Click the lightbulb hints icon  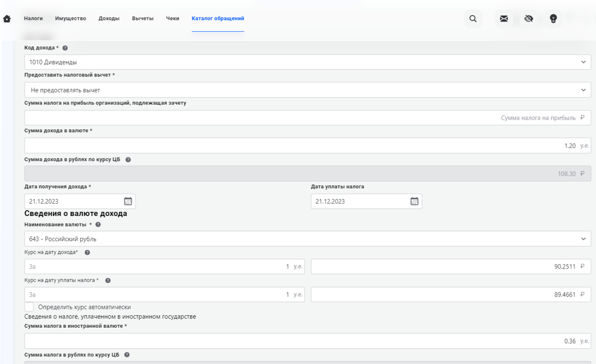553,19
